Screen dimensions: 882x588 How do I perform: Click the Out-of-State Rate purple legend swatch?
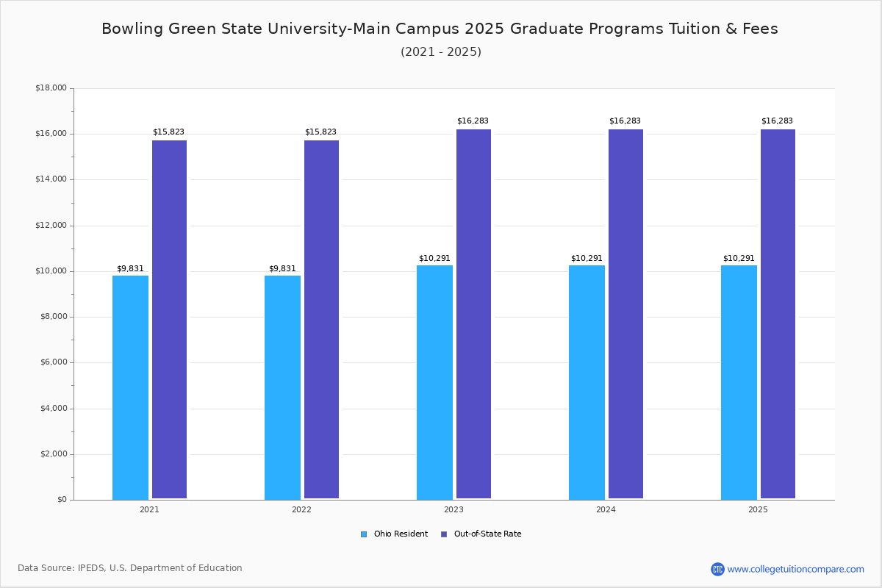[x=444, y=534]
